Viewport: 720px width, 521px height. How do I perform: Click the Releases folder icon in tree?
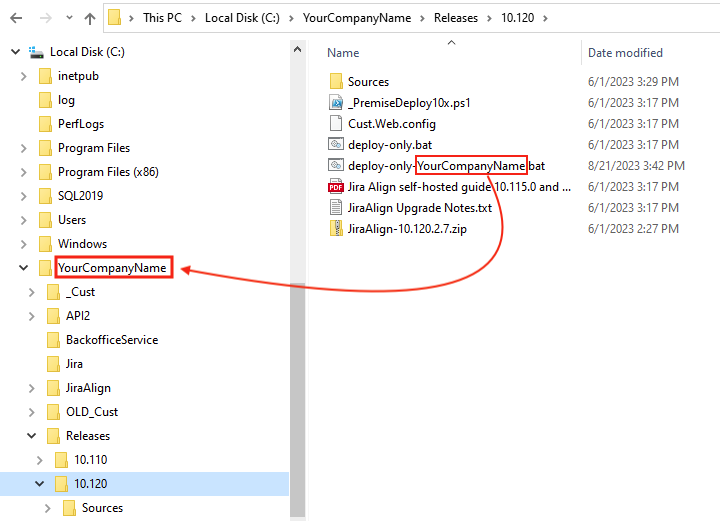coord(53,436)
